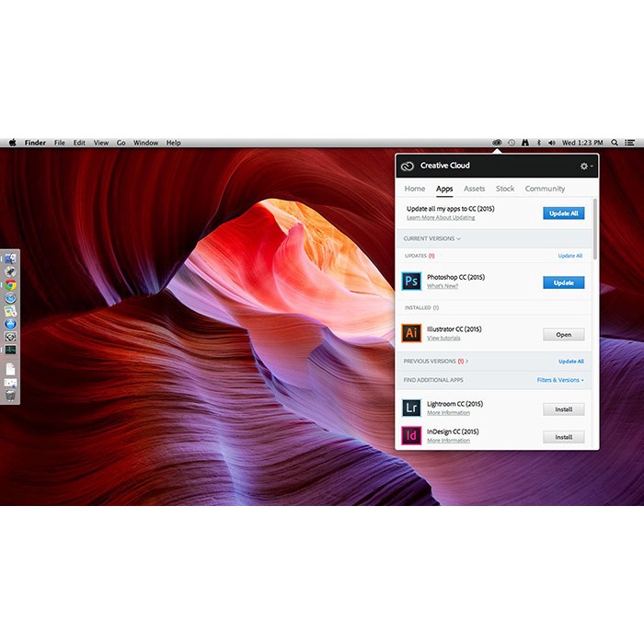The width and height of the screenshot is (644, 644).
Task: Click Open button for Illustrator CC
Action: (563, 334)
